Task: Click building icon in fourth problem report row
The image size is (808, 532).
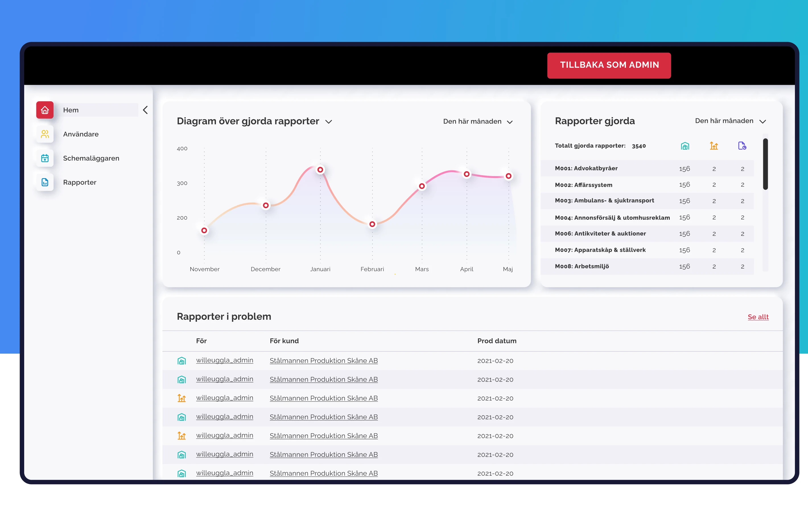Action: [182, 417]
